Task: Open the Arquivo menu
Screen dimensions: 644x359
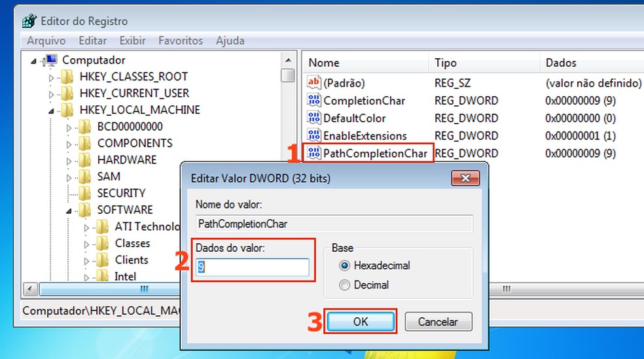Action: click(x=46, y=41)
